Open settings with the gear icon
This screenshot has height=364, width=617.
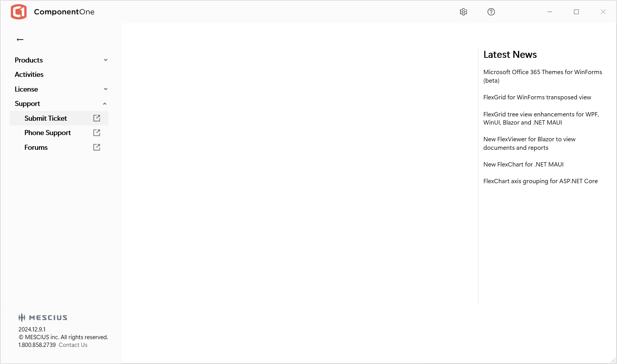(x=463, y=12)
